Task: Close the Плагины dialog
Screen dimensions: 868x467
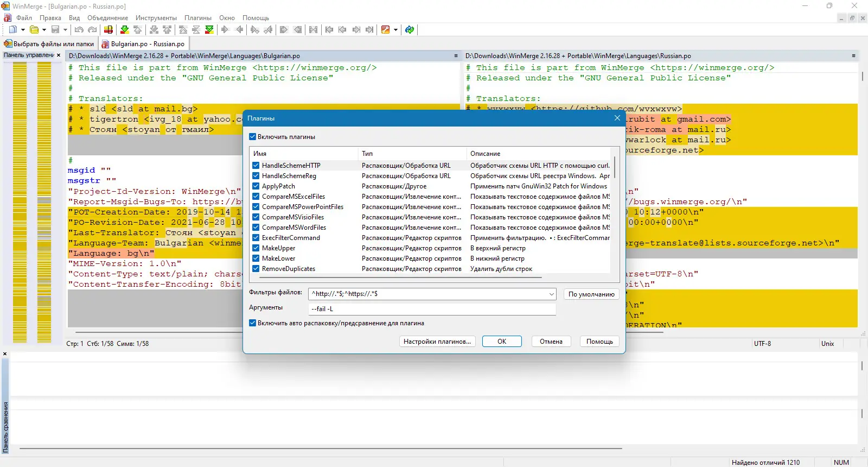Action: (x=617, y=118)
